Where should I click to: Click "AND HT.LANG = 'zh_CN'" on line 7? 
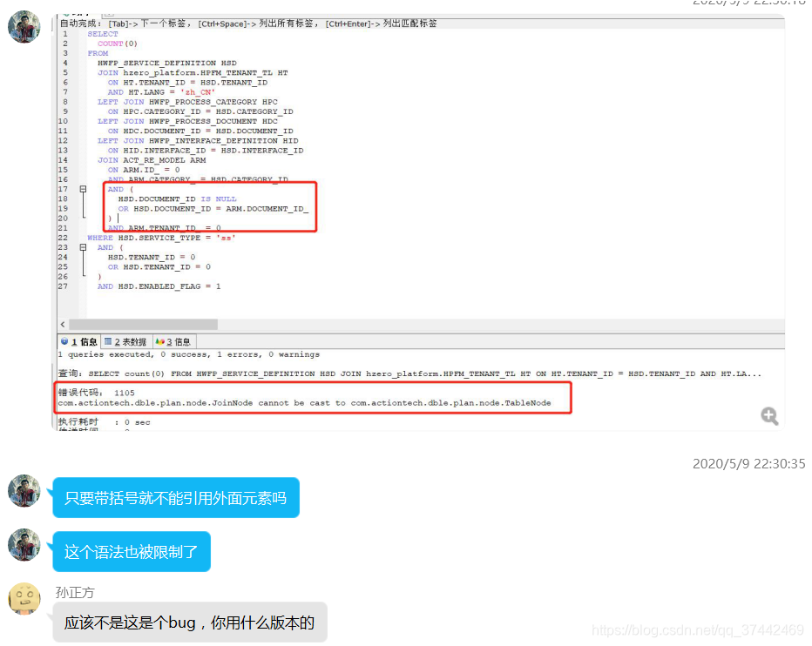pos(161,92)
